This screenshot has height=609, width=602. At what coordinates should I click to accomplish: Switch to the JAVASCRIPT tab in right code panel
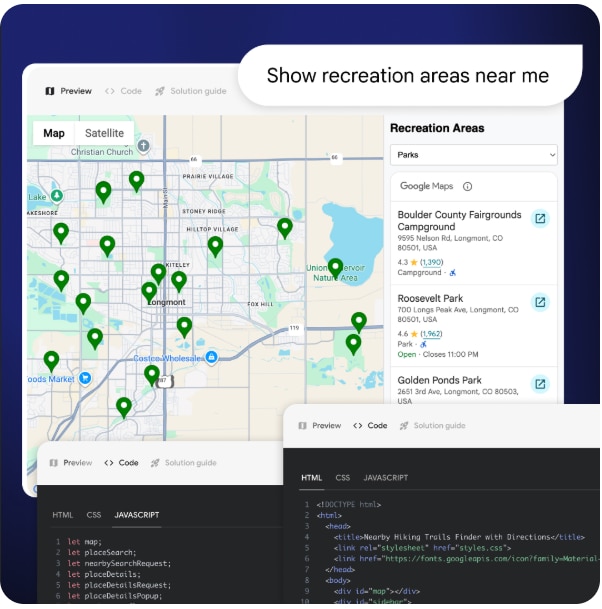(384, 479)
